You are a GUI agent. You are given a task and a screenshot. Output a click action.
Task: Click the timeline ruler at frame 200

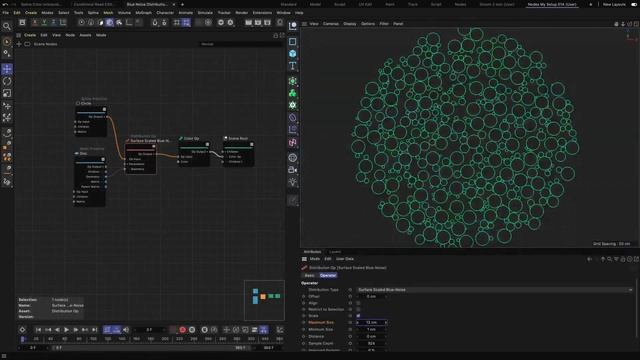coord(164,339)
